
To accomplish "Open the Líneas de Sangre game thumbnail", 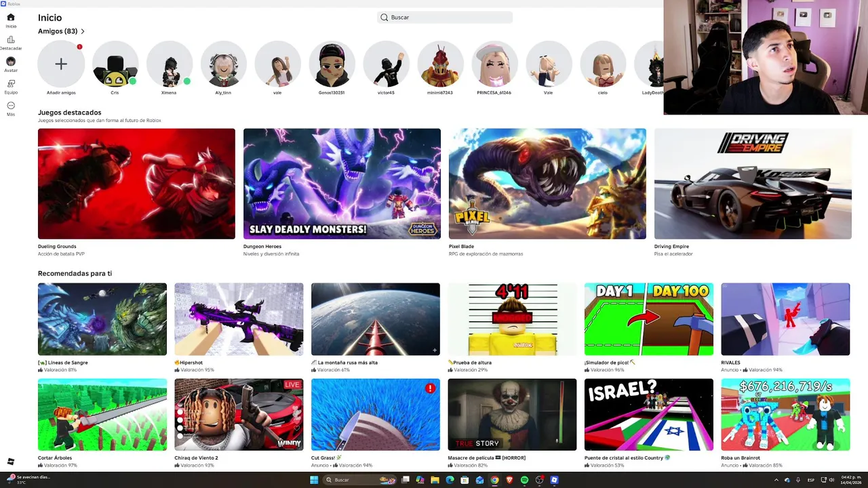I will coord(102,319).
